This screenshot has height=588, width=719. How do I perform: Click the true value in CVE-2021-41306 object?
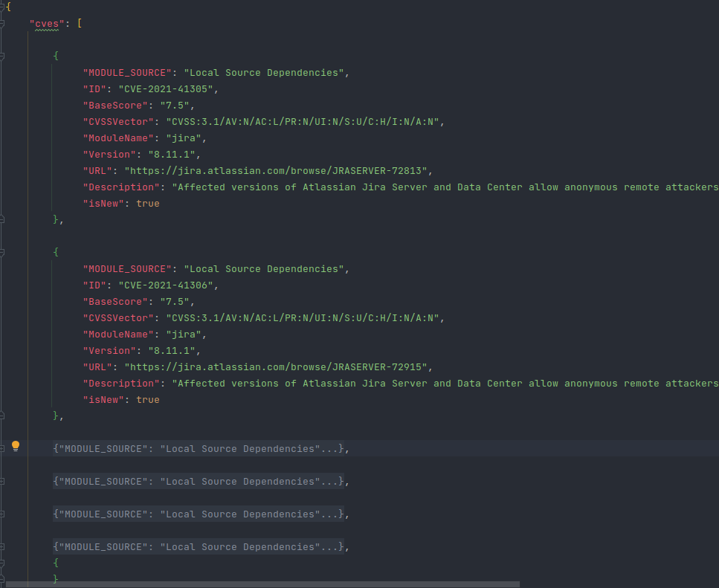[x=148, y=400]
